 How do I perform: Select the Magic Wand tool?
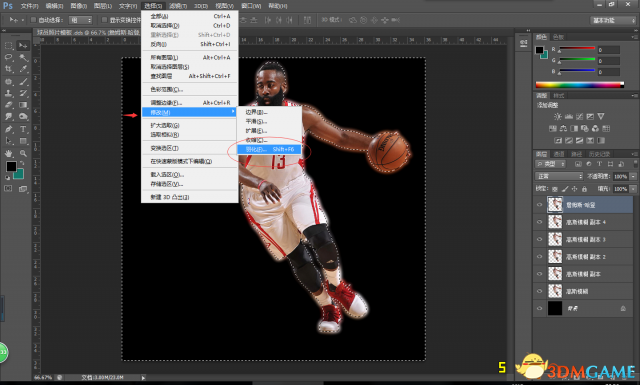point(23,57)
